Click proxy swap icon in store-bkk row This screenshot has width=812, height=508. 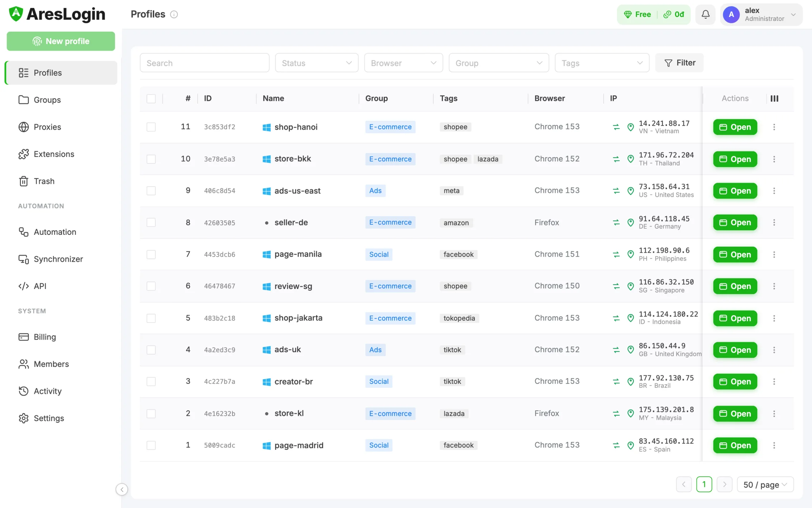[x=616, y=159]
